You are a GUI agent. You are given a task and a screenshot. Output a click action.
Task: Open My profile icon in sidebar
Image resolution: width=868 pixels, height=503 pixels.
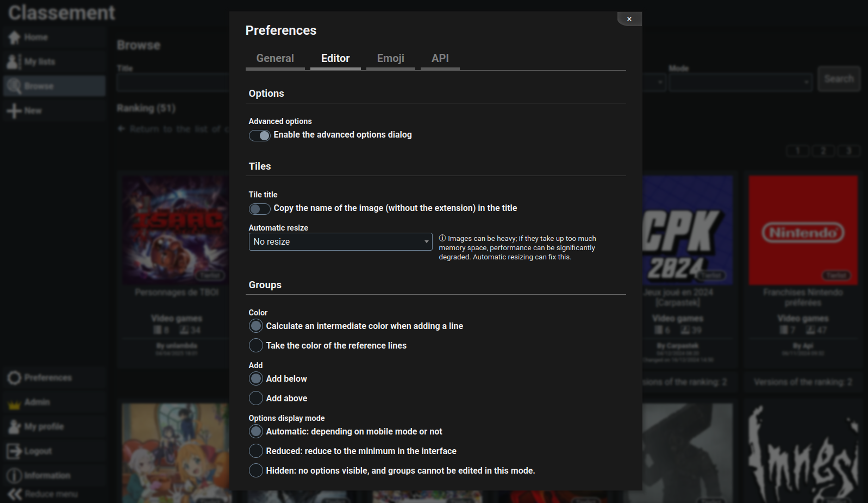coord(14,426)
